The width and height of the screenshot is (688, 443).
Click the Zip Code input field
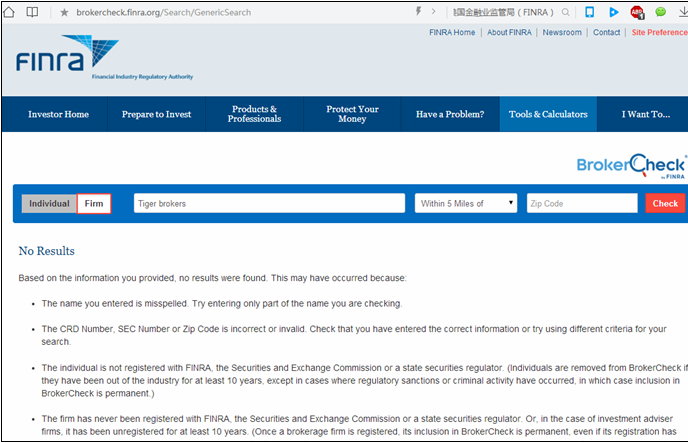[582, 203]
